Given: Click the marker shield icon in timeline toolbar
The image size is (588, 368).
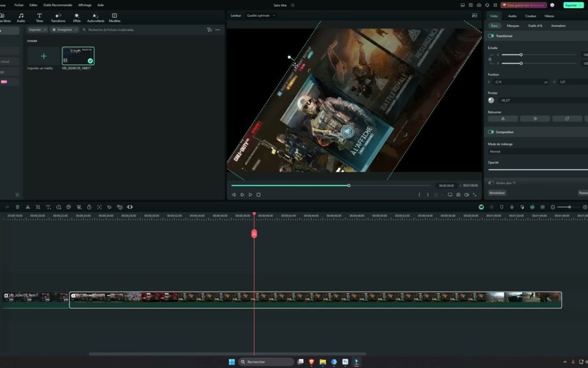Looking at the screenshot, I should point(502,207).
